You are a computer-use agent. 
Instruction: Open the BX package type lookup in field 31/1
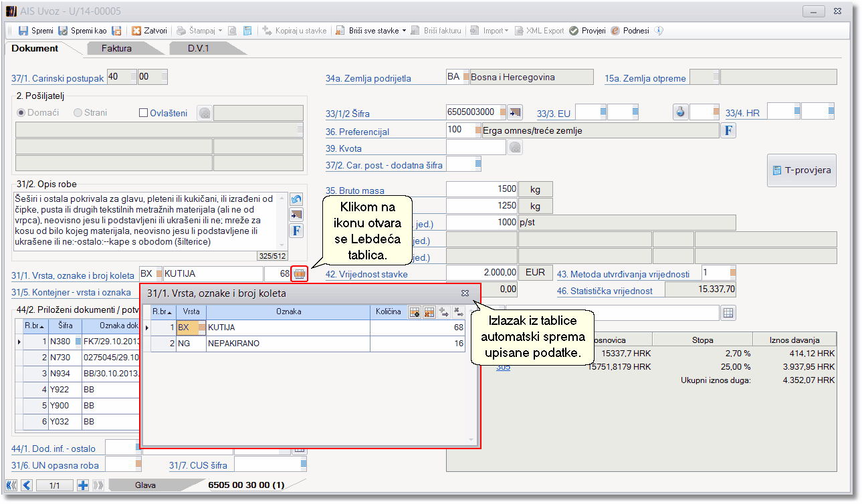(159, 274)
